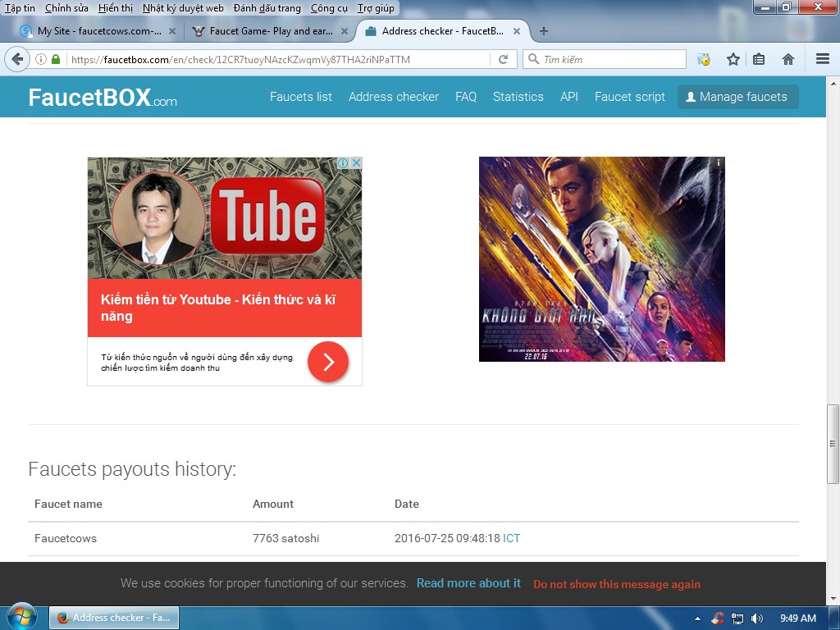The image size is (840, 630).
Task: Open Address checker in the site nav
Action: point(394,97)
